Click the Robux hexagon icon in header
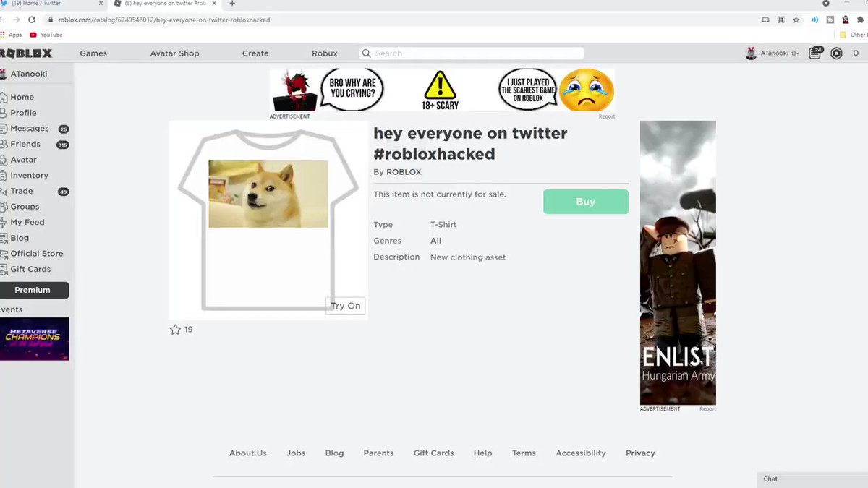 (x=836, y=53)
